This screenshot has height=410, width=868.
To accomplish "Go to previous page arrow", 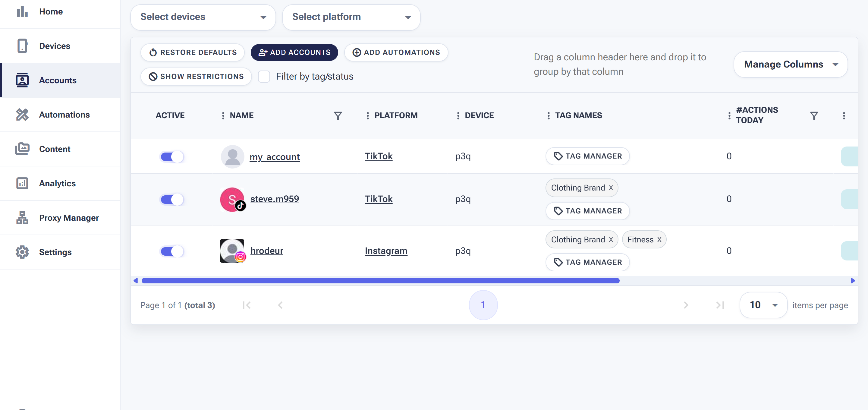I will pos(280,305).
